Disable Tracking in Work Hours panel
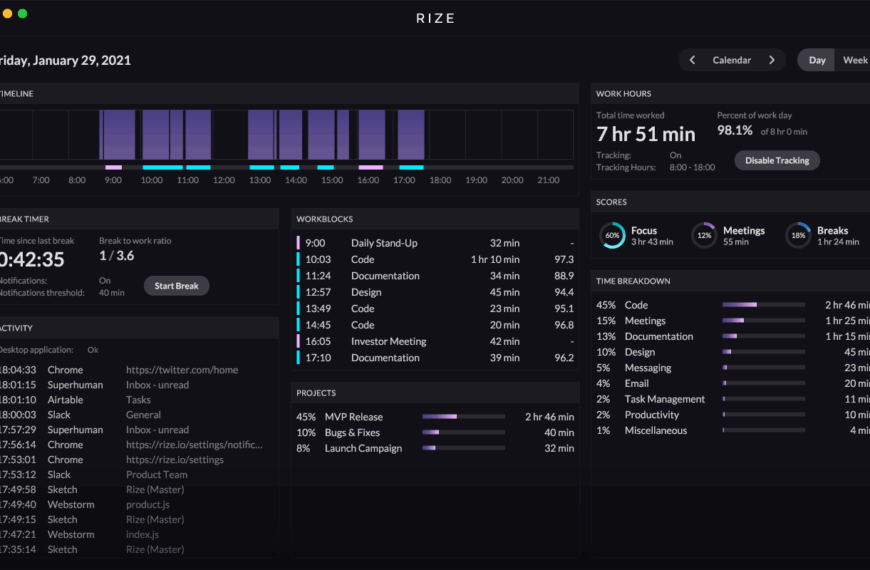The image size is (870, 570). (777, 160)
